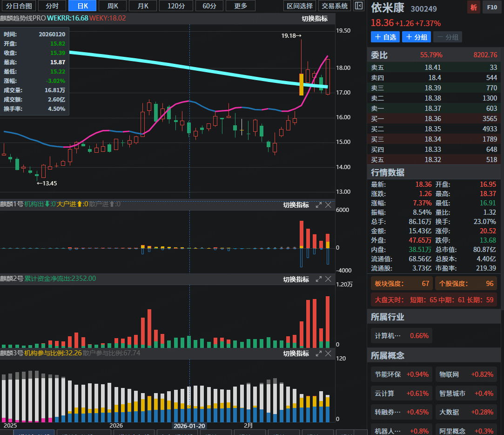Open the 交易系统 trading system button
This screenshot has width=504, height=435.
pyautogui.click(x=335, y=6)
